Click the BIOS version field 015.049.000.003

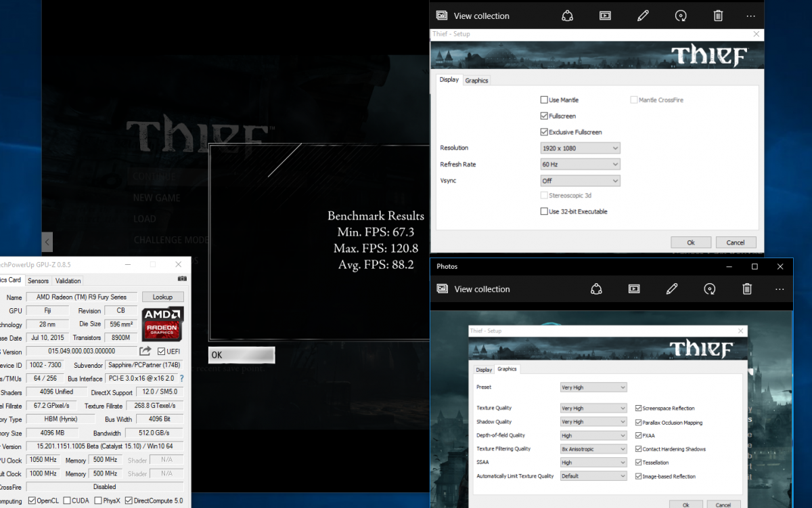(81, 351)
